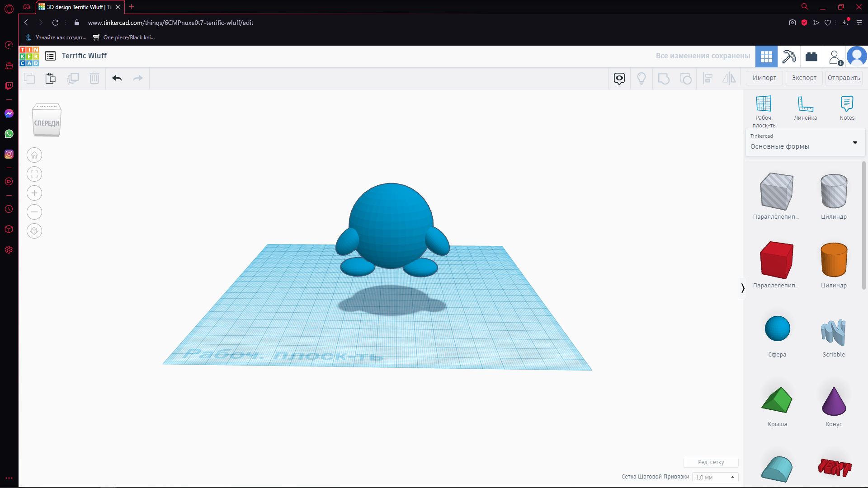Screen dimensions: 868x488
Task: Open the snap grid 1,0 мм dropdown
Action: [x=715, y=477]
